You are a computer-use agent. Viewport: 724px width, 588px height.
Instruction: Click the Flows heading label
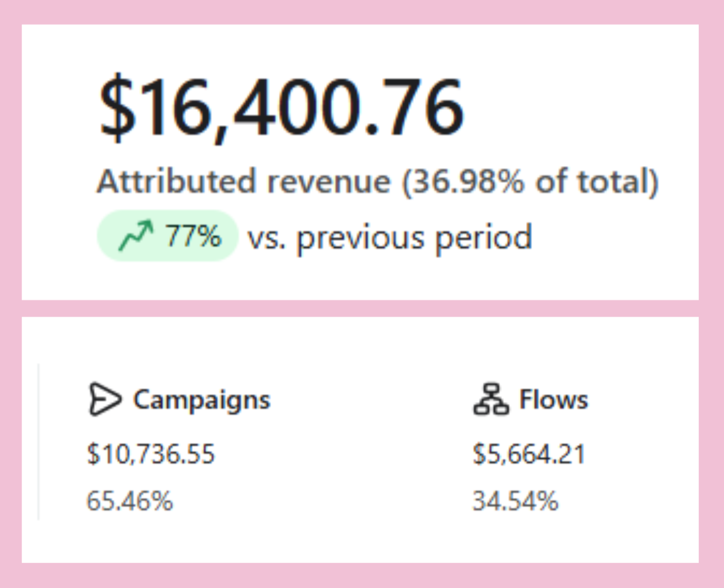[553, 399]
